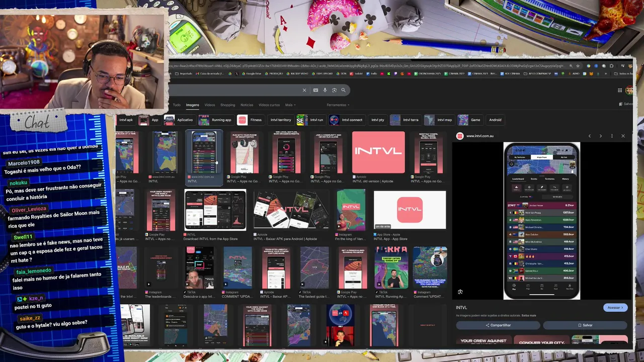
Task: Click the Salvar save button
Action: [x=585, y=325]
